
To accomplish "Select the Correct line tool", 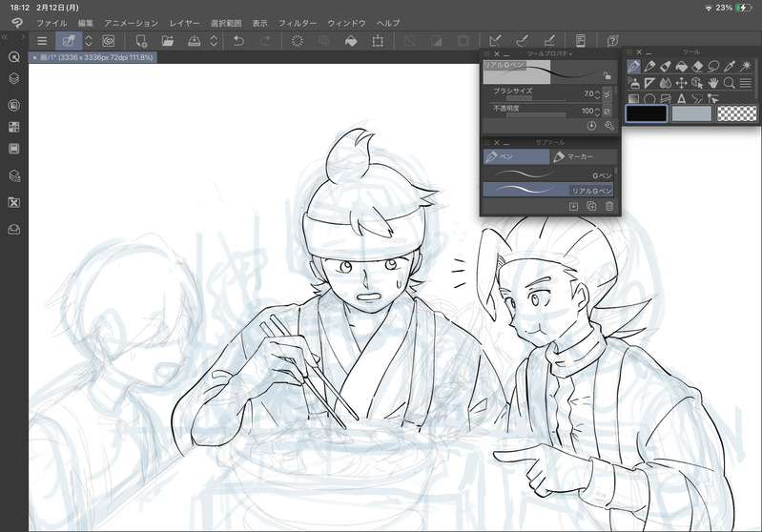I will click(x=713, y=99).
